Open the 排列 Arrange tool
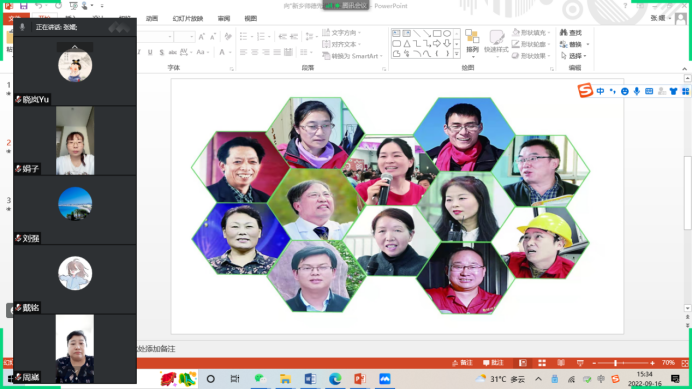 coord(472,43)
